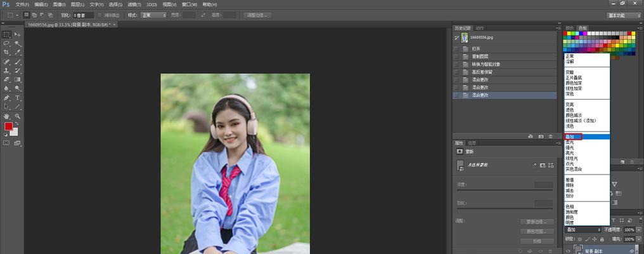Choose 正片叠底 in blend mode list

574,77
